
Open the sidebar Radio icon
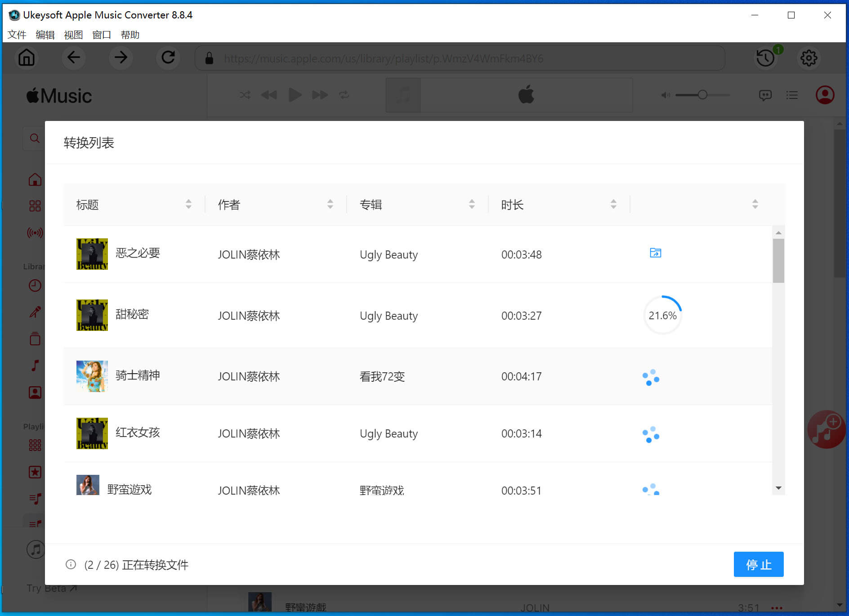pos(35,232)
